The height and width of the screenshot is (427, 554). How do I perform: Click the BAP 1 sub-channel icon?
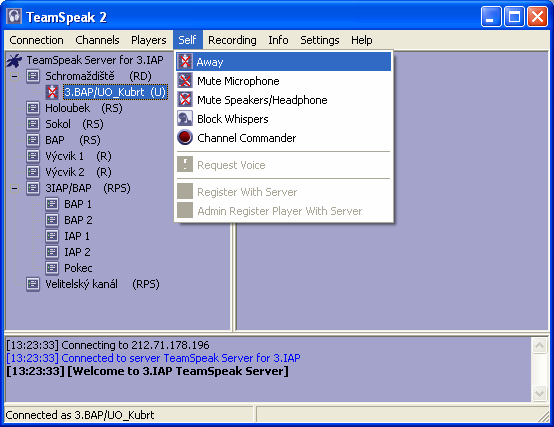click(52, 204)
